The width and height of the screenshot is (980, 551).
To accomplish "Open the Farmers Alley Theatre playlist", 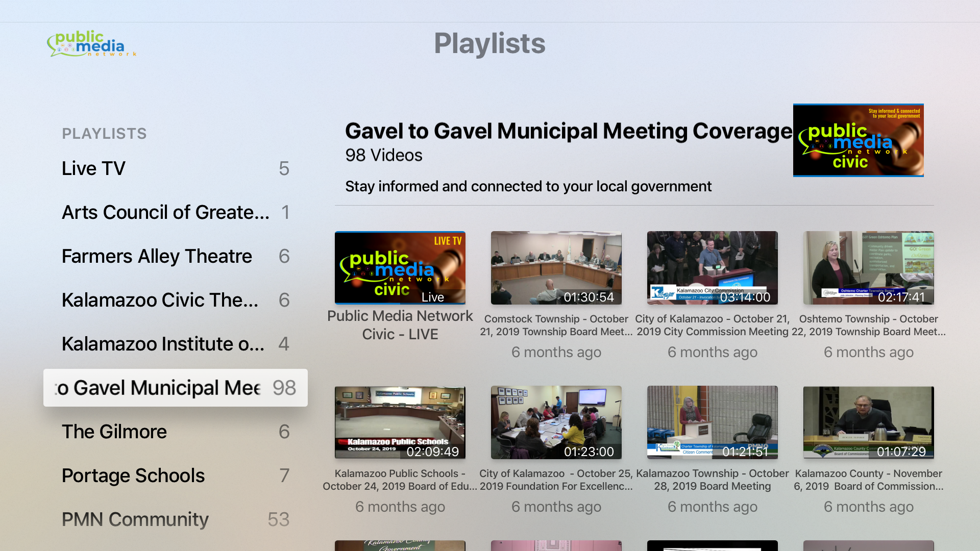I will pos(176,256).
